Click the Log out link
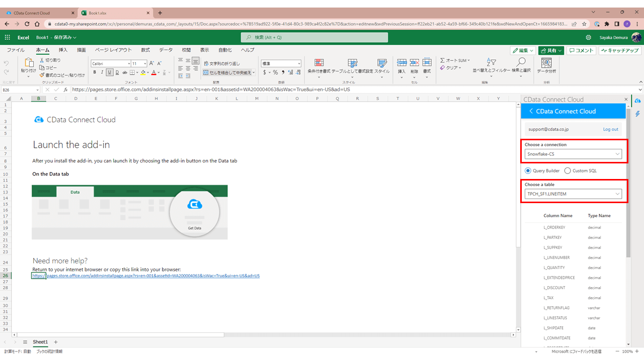The height and width of the screenshot is (362, 644). click(x=611, y=129)
